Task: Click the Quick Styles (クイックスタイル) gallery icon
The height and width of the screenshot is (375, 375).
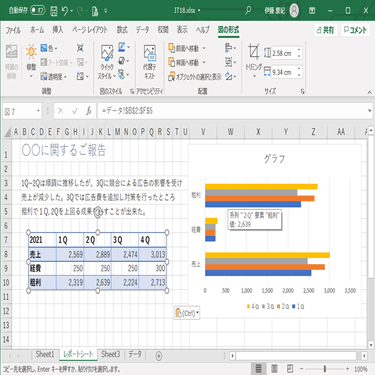Action: coord(107,62)
